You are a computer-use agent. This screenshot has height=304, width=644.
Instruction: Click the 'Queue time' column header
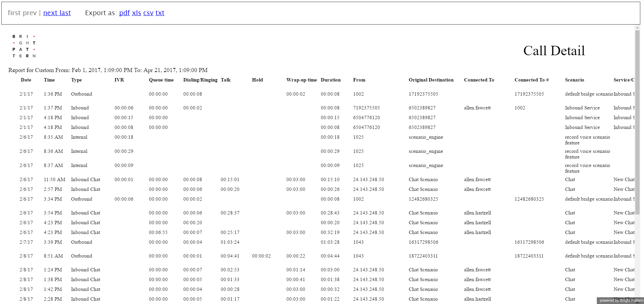(x=161, y=80)
